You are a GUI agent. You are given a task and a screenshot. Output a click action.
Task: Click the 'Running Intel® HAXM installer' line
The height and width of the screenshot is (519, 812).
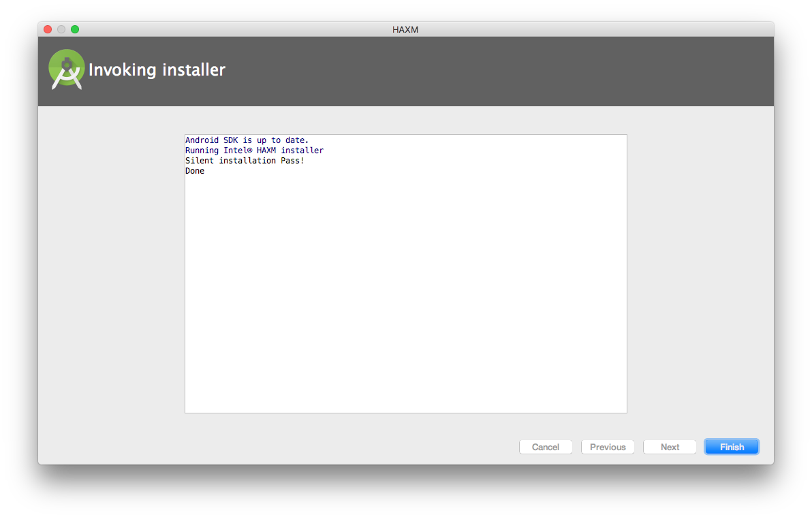(x=254, y=151)
